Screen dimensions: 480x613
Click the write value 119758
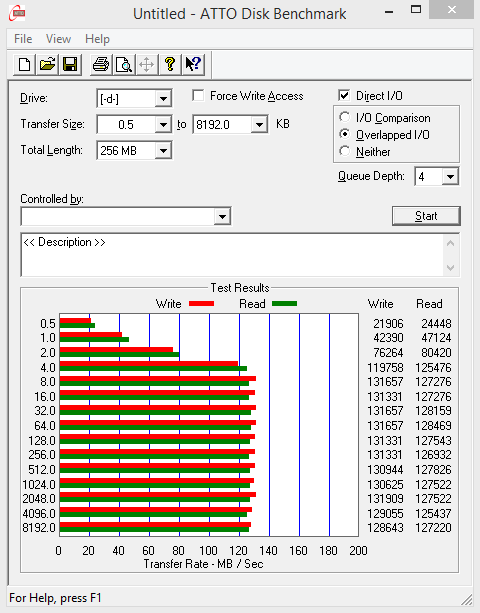[x=385, y=367]
